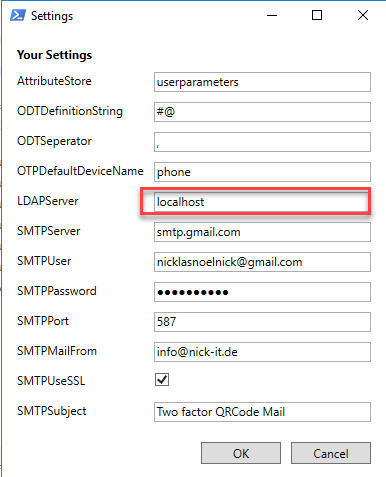Toggle the SMTPUseSSL checkbox

pos(162,379)
